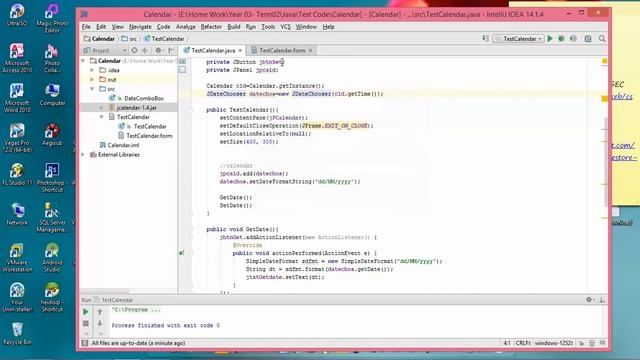Open UltraISO desktop shortcut
Screen dimensions: 640x360
click(x=17, y=15)
